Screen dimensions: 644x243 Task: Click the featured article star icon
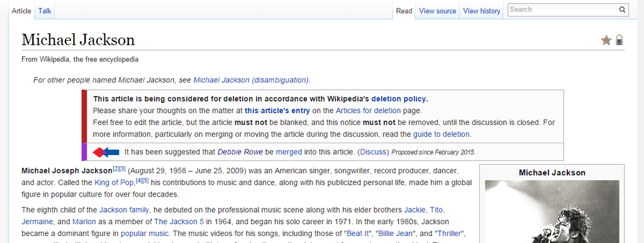606,40
